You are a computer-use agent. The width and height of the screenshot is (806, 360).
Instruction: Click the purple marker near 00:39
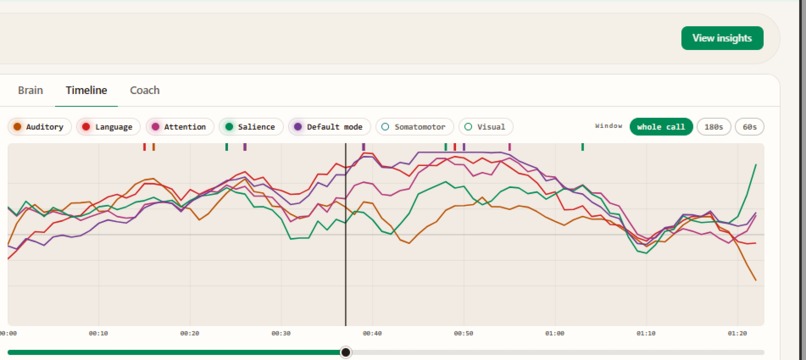363,147
